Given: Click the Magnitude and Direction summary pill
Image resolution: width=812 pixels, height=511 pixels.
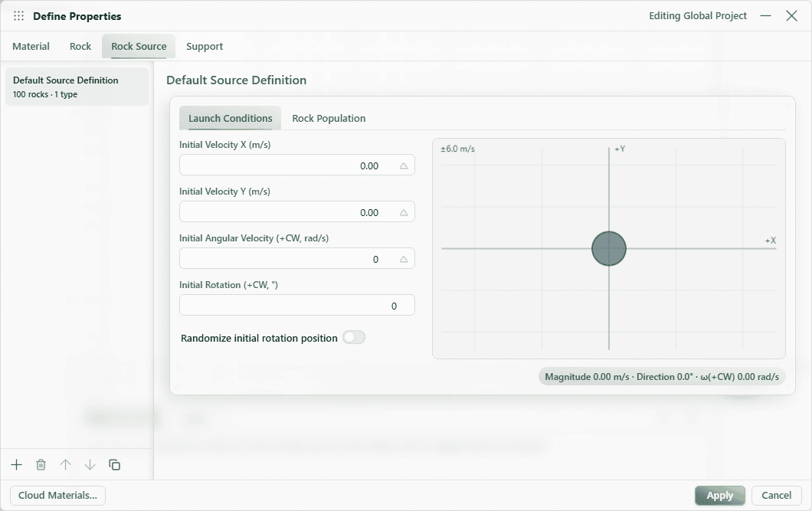Looking at the screenshot, I should coord(662,377).
